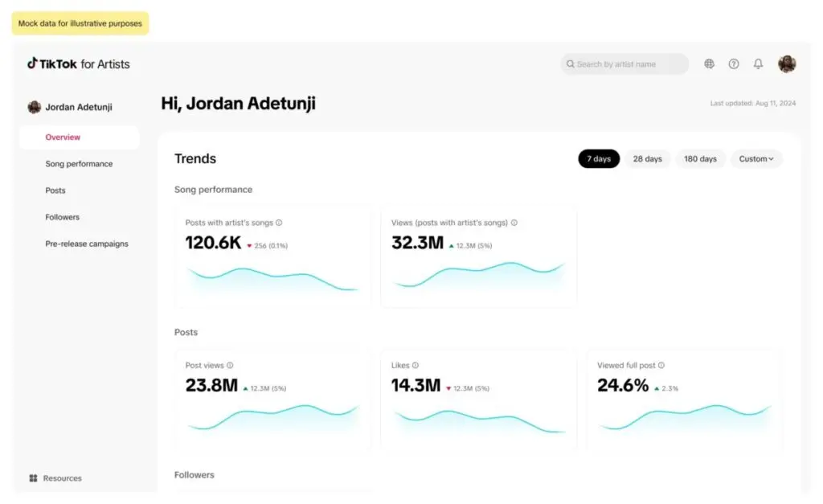Open the Posts page from sidebar
This screenshot has height=504, width=823.
[x=55, y=190]
